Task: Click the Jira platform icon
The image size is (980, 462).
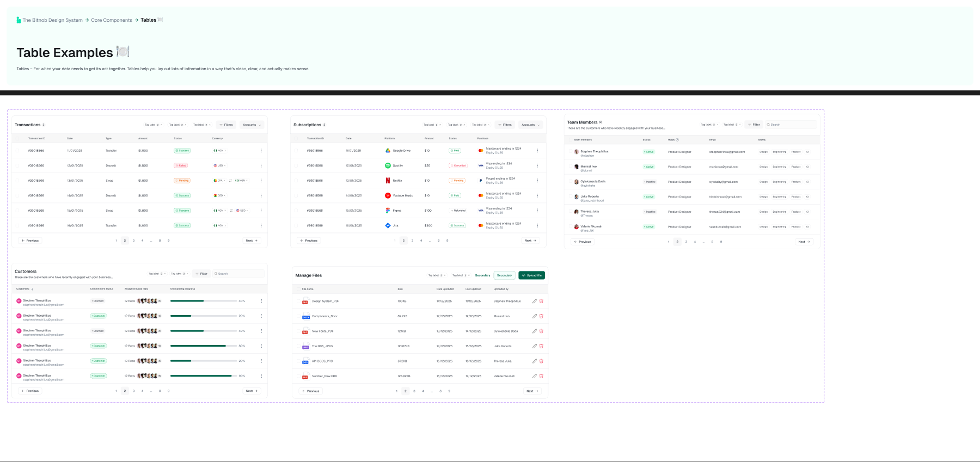Action: (x=388, y=225)
